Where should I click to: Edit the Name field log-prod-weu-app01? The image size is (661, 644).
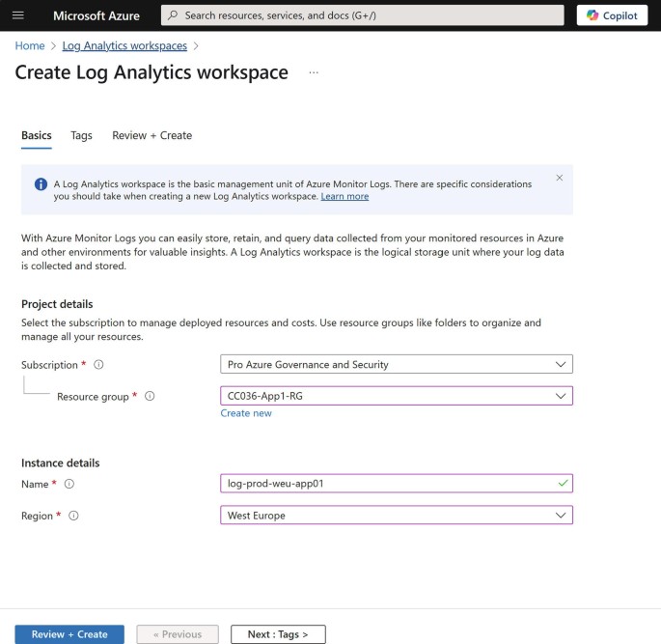[397, 484]
